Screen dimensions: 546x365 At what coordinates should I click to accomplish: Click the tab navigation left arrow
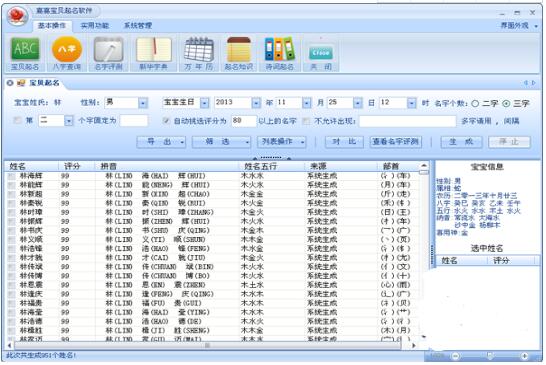pyautogui.click(x=526, y=83)
